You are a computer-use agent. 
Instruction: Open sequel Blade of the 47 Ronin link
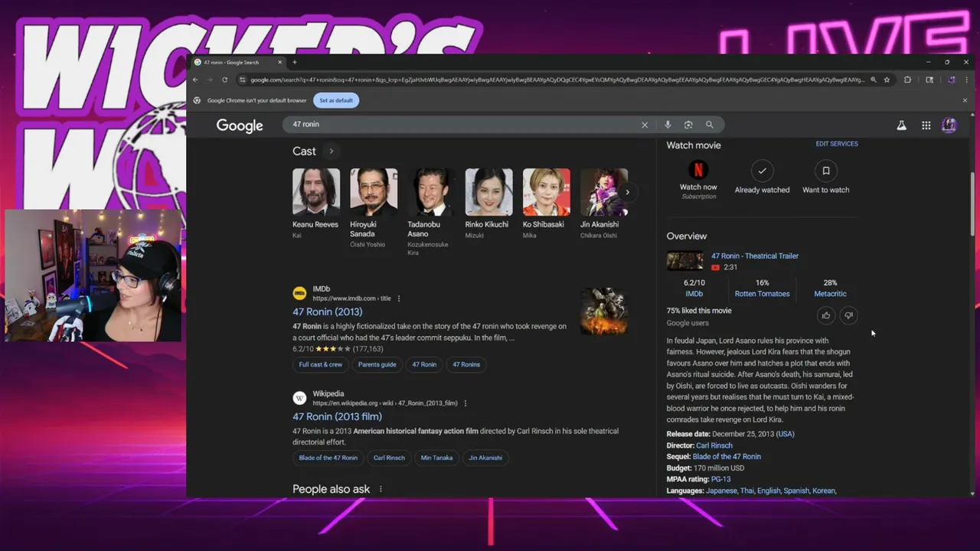727,457
